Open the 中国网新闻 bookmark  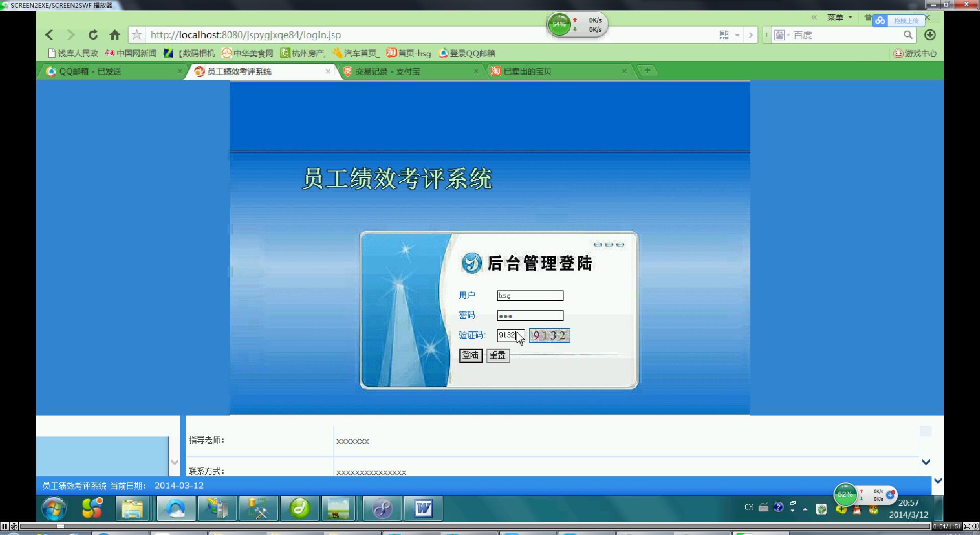pos(131,53)
